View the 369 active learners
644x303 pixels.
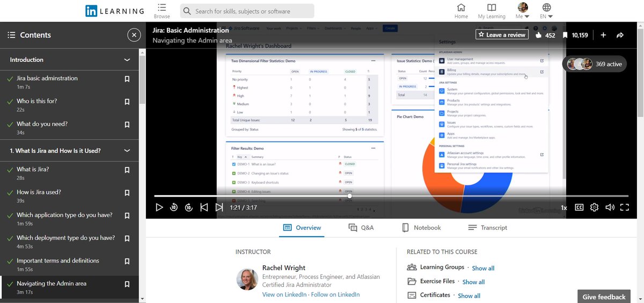(x=594, y=64)
